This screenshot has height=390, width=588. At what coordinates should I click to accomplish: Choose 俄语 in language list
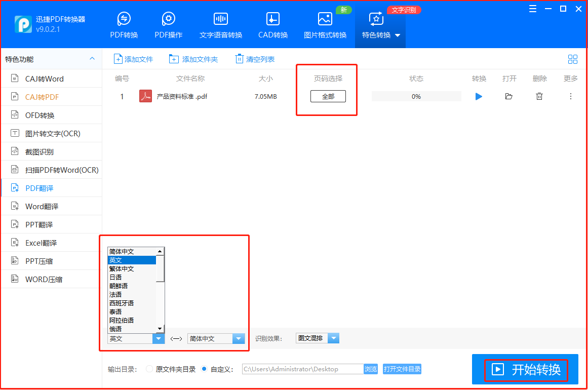click(132, 329)
